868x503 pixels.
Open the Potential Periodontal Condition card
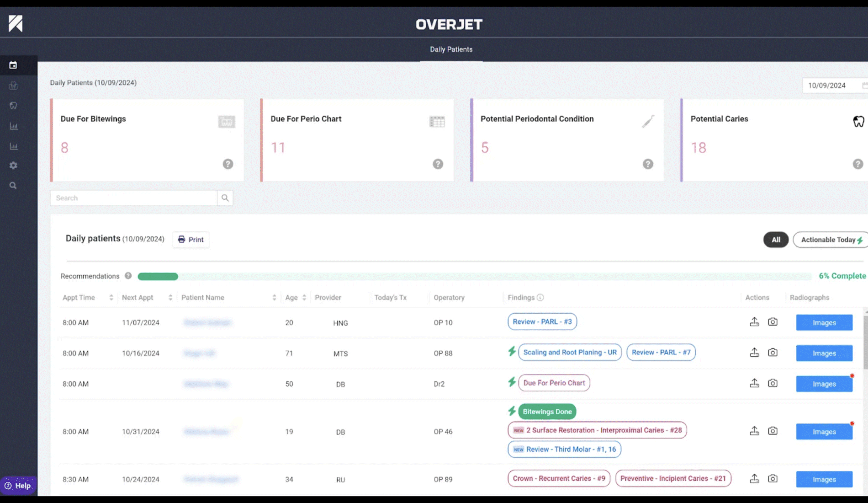point(566,140)
